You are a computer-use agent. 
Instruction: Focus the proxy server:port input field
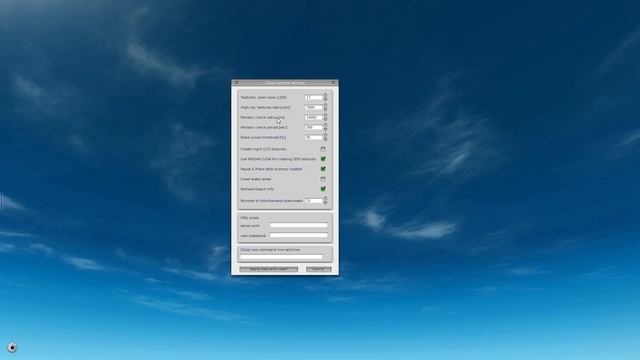[x=298, y=225]
